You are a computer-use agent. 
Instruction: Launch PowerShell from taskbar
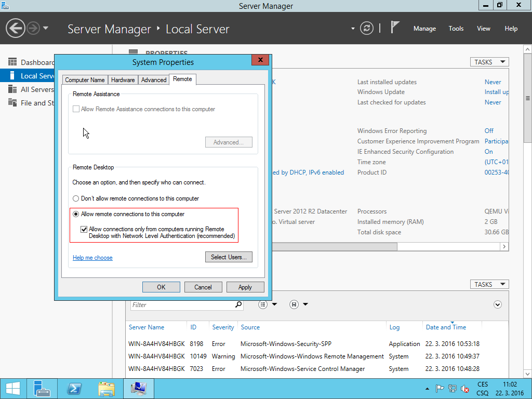74,389
